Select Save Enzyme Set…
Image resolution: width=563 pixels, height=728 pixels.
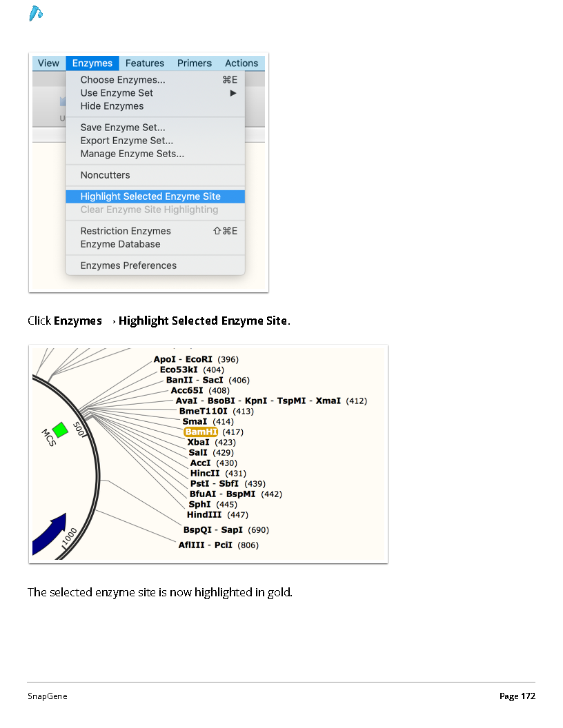(155, 128)
